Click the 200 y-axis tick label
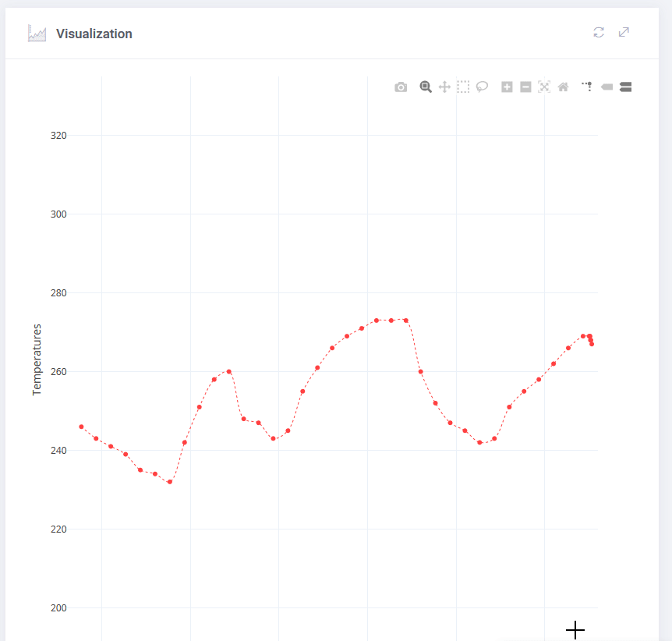This screenshot has height=641, width=672. tap(58, 608)
